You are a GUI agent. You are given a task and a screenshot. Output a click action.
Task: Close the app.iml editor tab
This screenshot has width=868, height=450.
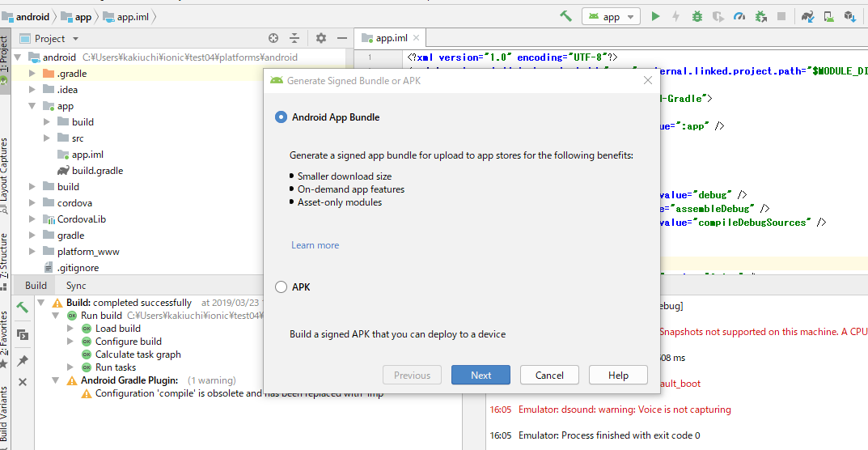tap(417, 38)
